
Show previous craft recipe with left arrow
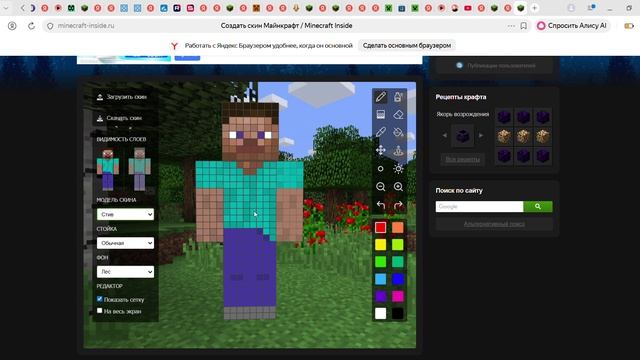pyautogui.click(x=445, y=135)
